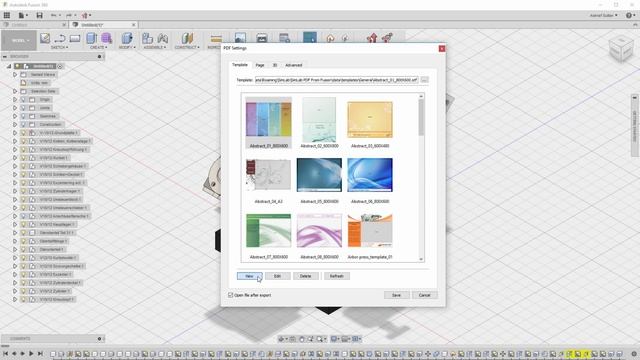This screenshot has width=640, height=360.
Task: Toggle lightbulb of the root component
Action: tap(18, 66)
